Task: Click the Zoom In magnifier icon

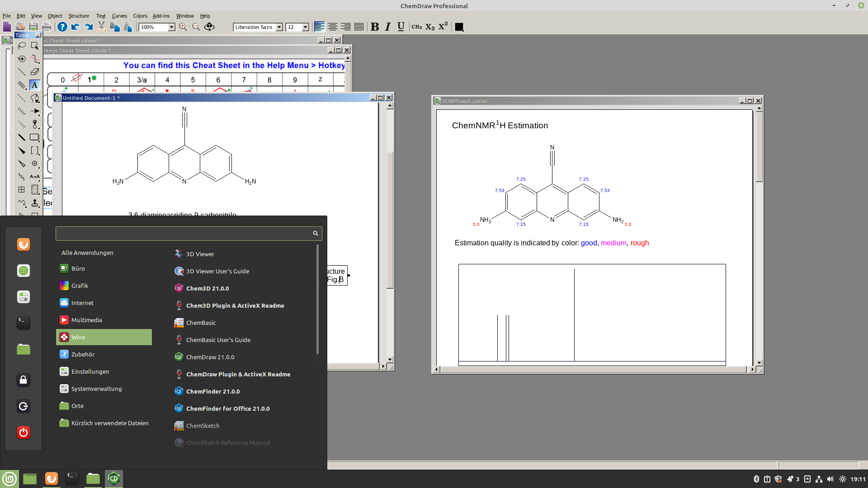Action: coord(183,27)
